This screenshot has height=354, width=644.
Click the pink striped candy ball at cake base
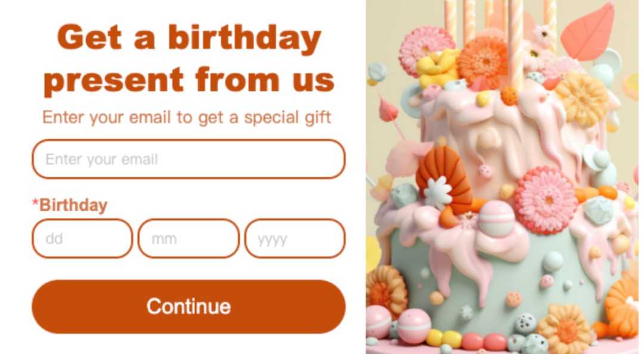click(414, 325)
